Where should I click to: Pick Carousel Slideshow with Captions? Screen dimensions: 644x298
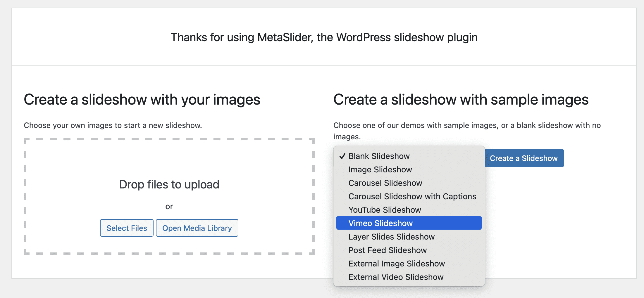click(x=412, y=196)
